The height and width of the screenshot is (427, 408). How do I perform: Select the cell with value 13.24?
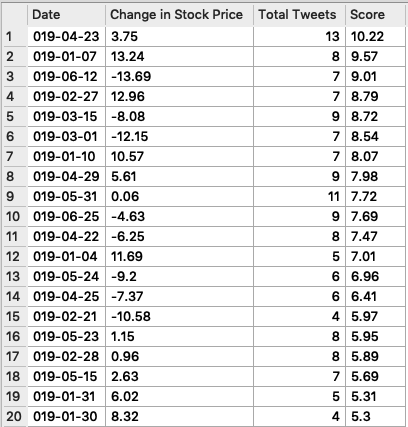[x=179, y=57]
